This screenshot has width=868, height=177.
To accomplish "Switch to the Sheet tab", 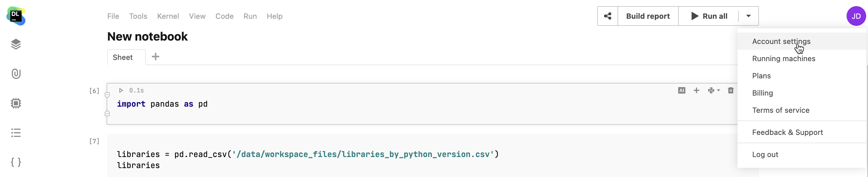I will pos(123,57).
